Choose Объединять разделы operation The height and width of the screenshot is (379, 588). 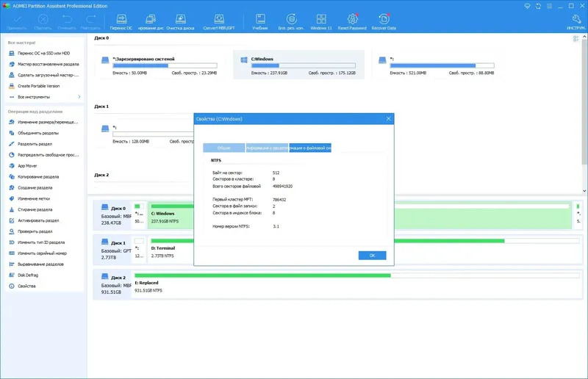(x=34, y=133)
